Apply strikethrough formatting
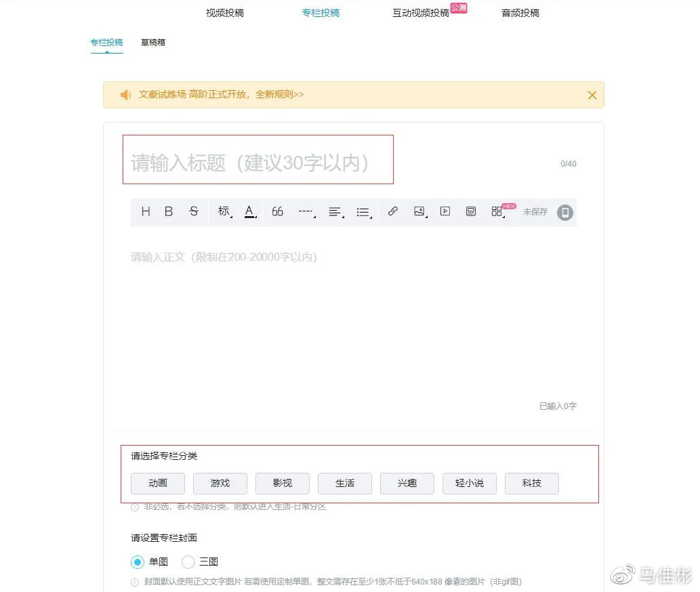700x592 pixels. (194, 211)
